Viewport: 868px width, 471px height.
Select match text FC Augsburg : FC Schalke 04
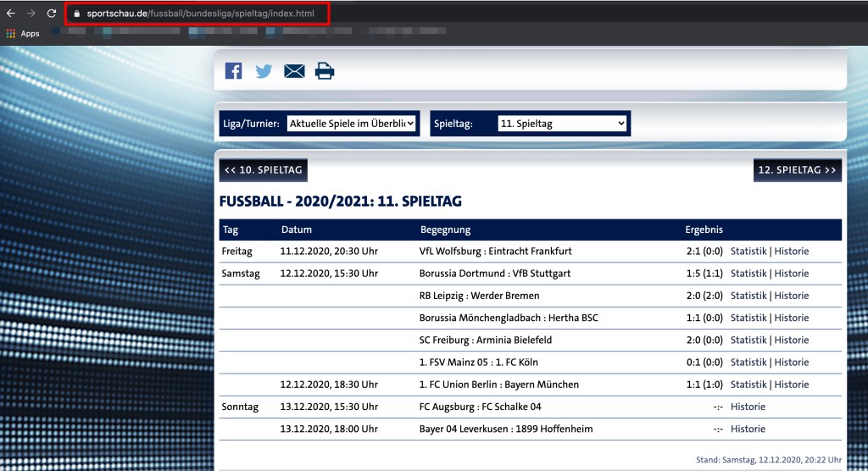click(480, 407)
